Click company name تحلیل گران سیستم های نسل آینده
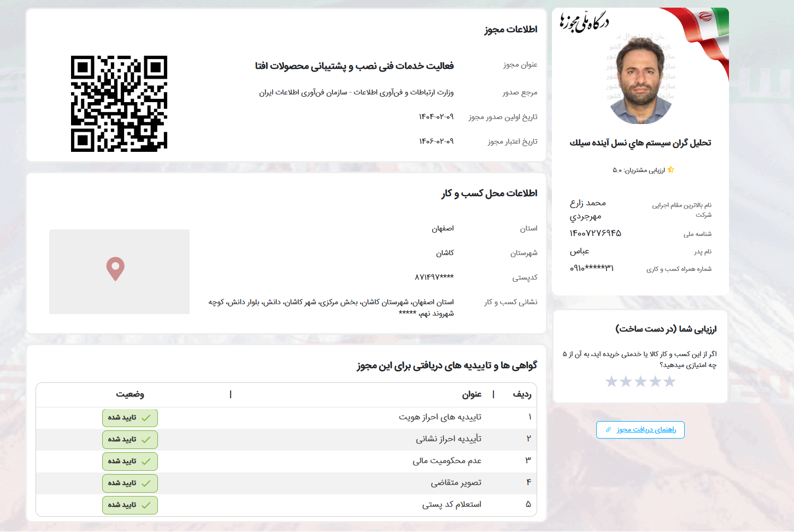 click(x=640, y=143)
